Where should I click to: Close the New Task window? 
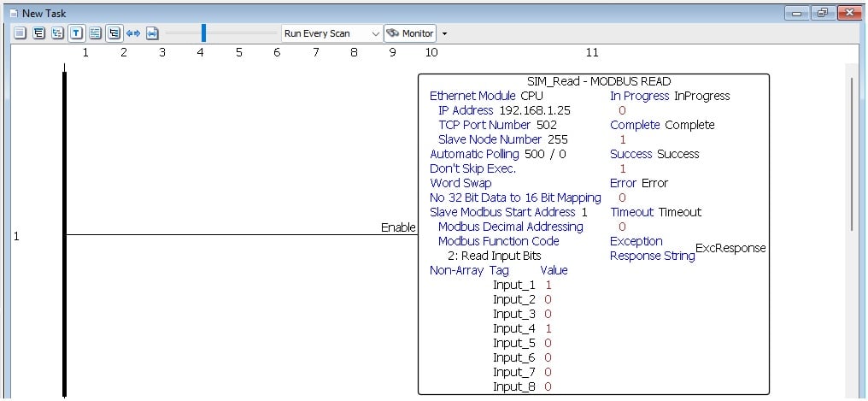[x=850, y=14]
